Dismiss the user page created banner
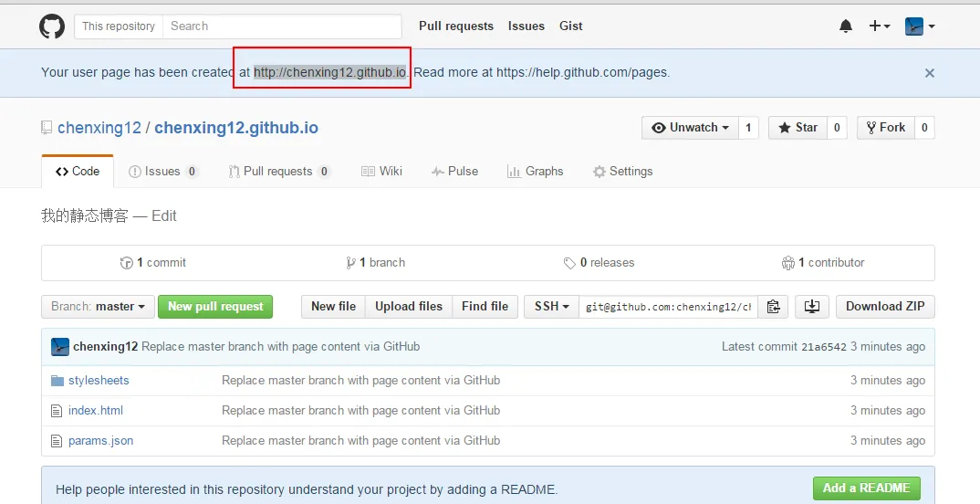 coord(929,73)
